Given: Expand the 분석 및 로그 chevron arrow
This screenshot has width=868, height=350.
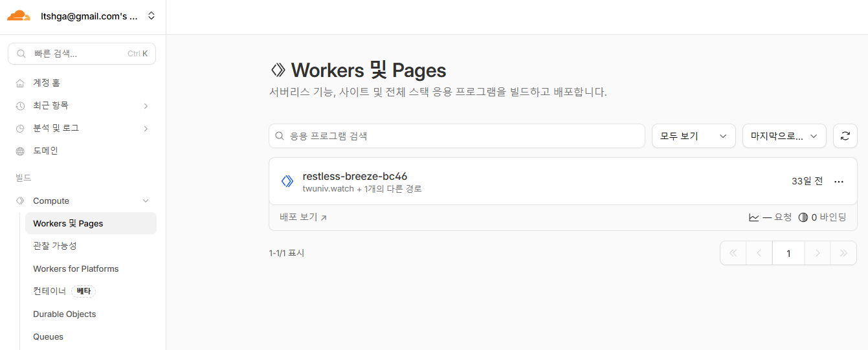Looking at the screenshot, I should point(146,128).
